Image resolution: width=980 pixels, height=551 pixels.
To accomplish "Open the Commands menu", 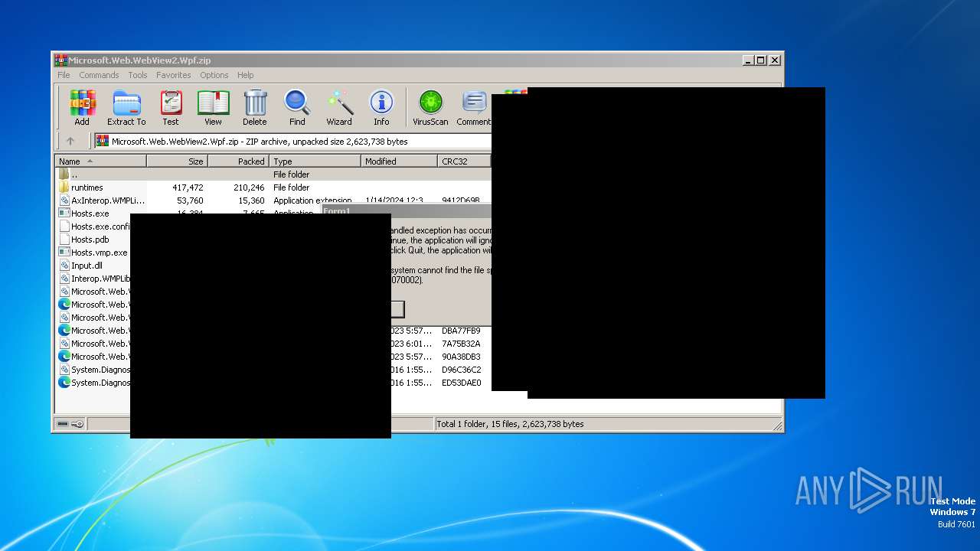I will [x=99, y=75].
